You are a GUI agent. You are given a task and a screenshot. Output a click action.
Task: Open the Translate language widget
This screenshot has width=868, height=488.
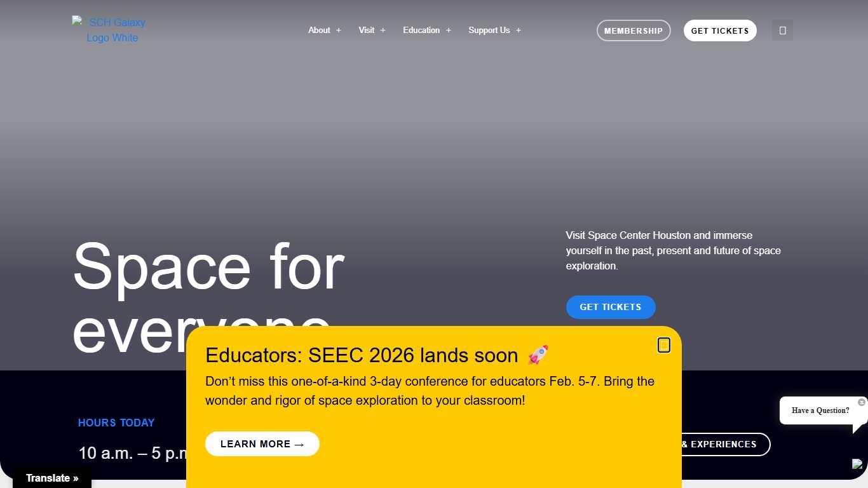tap(52, 478)
